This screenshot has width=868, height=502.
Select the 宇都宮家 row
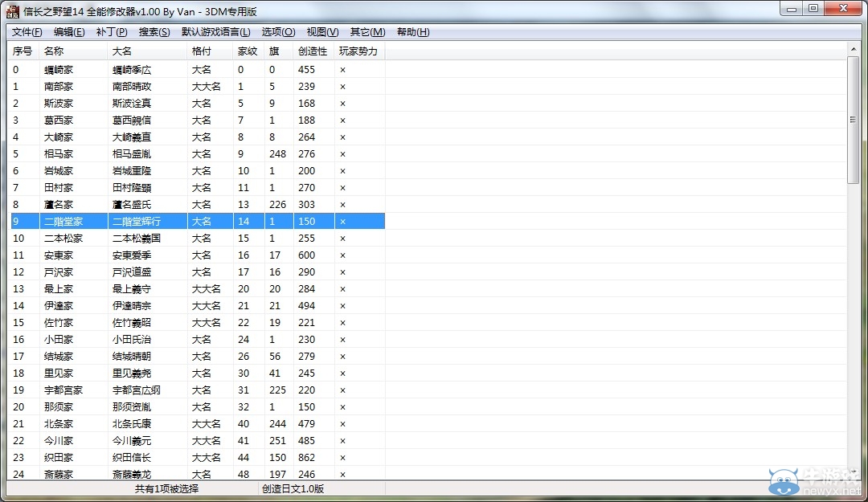coord(198,390)
